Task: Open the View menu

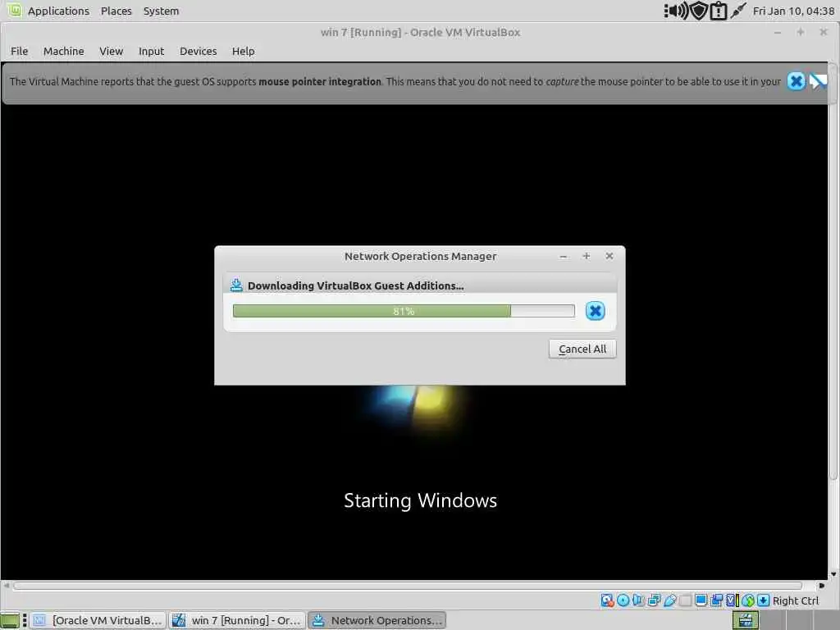Action: (111, 51)
